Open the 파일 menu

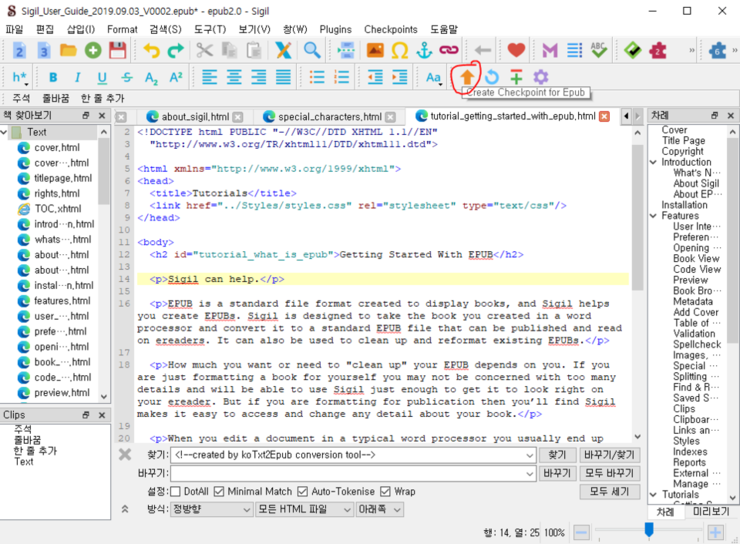coord(14,29)
